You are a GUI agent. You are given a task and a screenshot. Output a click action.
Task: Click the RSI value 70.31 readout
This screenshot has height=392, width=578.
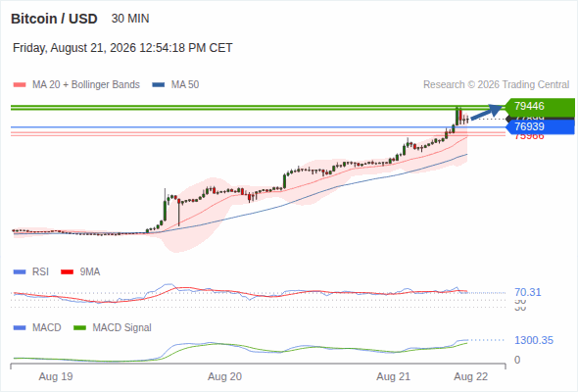pos(528,292)
